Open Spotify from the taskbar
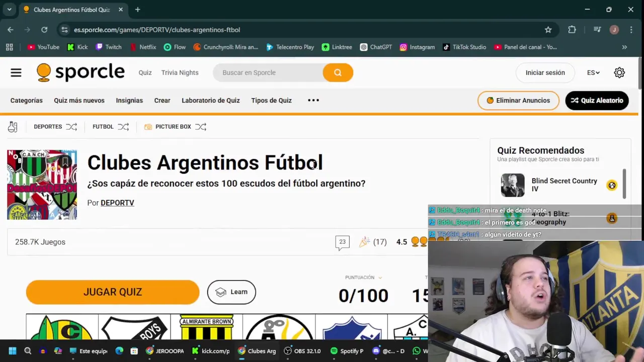 coord(347,351)
